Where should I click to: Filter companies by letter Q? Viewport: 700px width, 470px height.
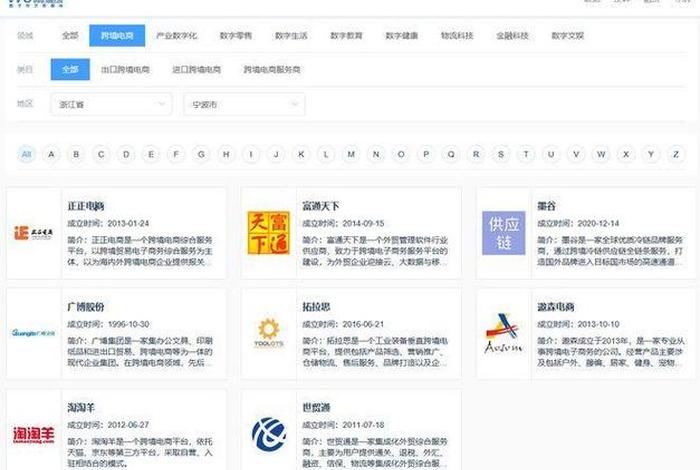pyautogui.click(x=451, y=154)
